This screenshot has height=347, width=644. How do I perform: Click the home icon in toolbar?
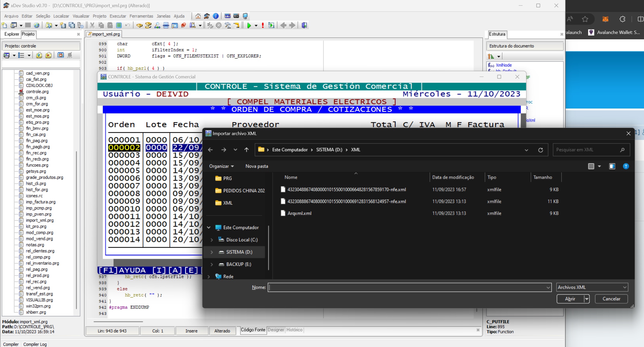198,16
